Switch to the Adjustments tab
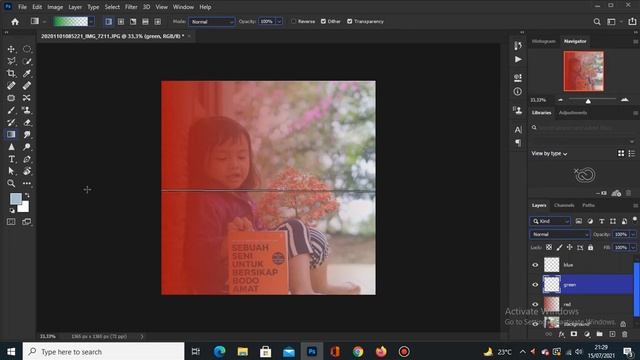The height and width of the screenshot is (360, 640). [x=573, y=113]
